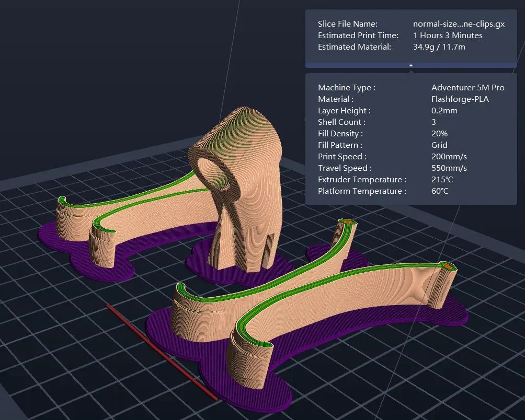Click the Shell Count value 3
The width and height of the screenshot is (525, 420).
click(433, 122)
